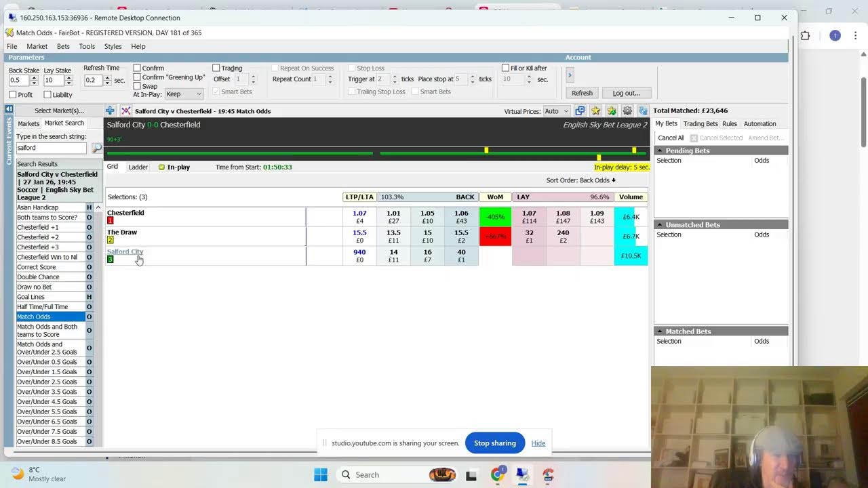The image size is (868, 488).
Task: Open the Virtual Prices Auto dropdown
Action: coord(556,111)
